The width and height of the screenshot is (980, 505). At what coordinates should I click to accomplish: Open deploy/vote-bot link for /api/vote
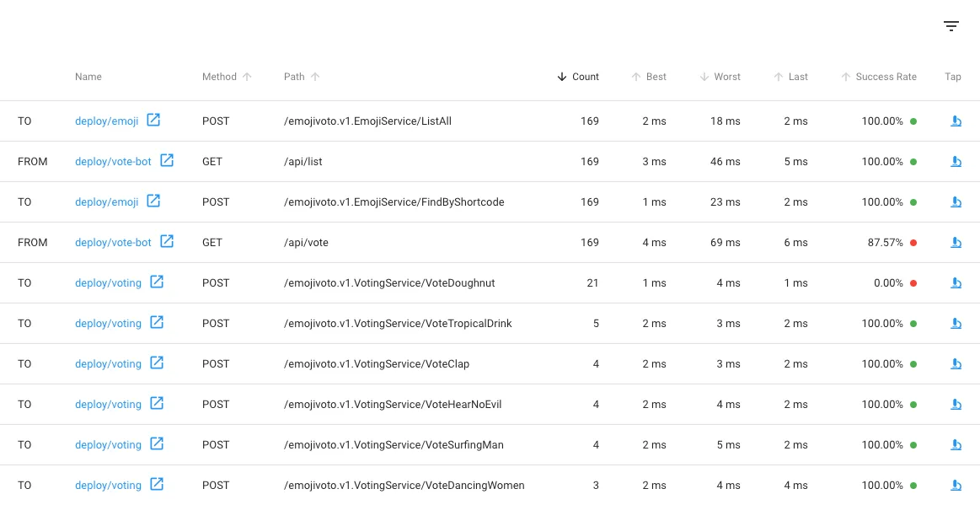113,243
